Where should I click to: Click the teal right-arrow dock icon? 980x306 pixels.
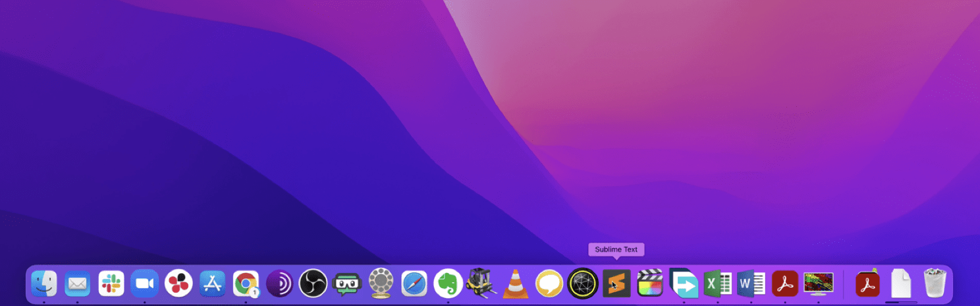(684, 284)
